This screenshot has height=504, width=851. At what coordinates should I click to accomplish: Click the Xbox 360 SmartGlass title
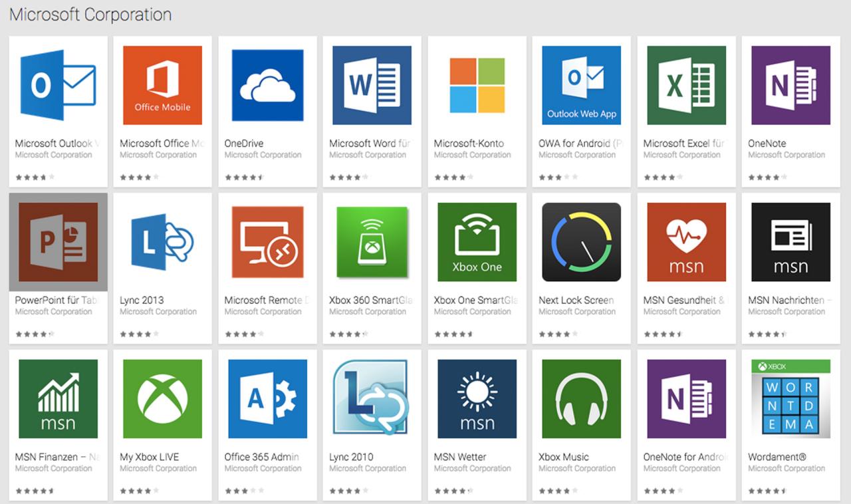370,300
